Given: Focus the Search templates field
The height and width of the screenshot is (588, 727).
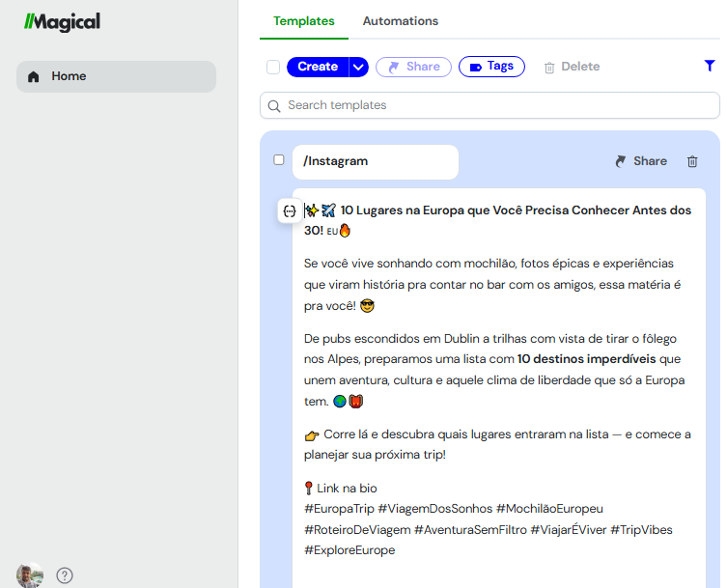Looking at the screenshot, I should (x=489, y=105).
